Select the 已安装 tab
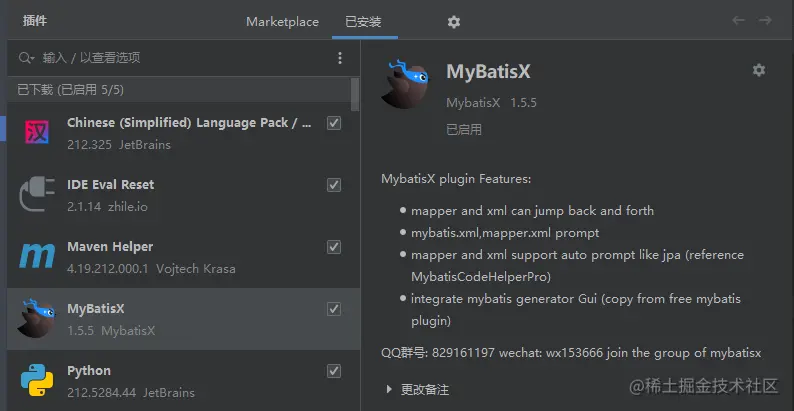The height and width of the screenshot is (411, 794). click(363, 22)
